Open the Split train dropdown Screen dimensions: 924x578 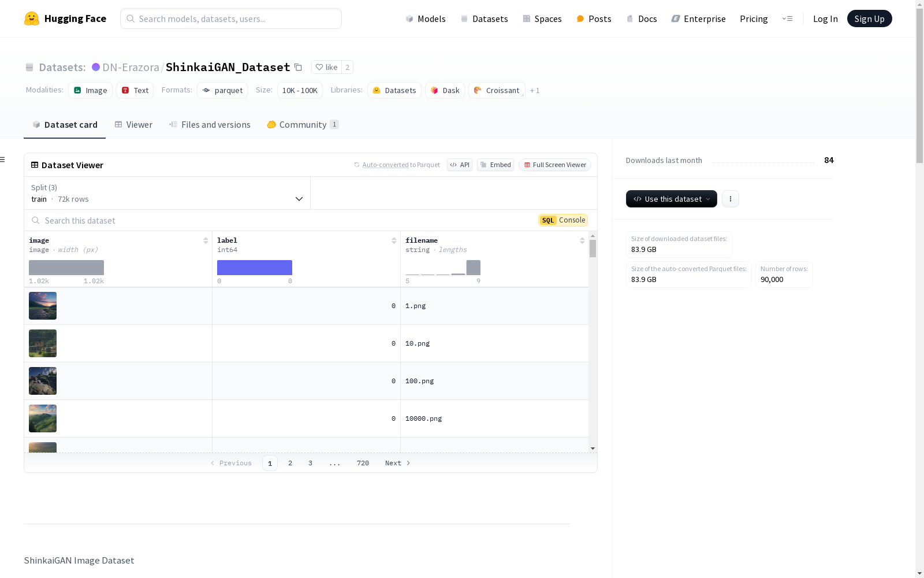point(167,193)
